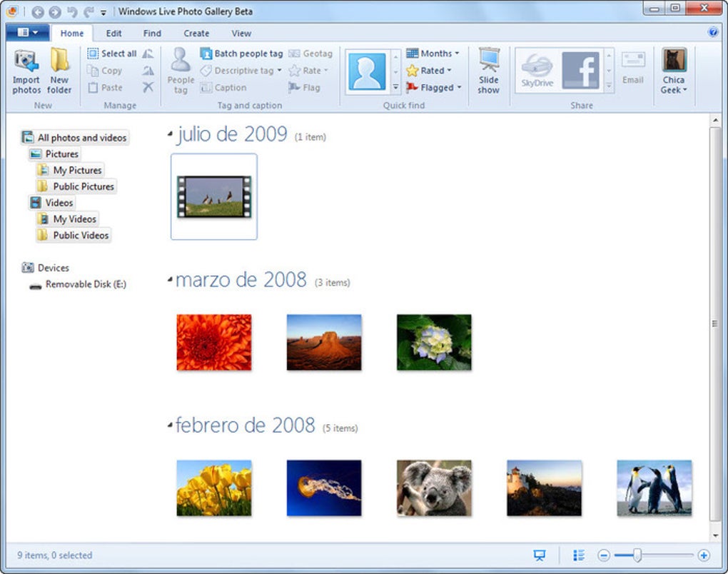Open the quick access toolbar dropdown
This screenshot has height=574, width=728.
tap(103, 13)
